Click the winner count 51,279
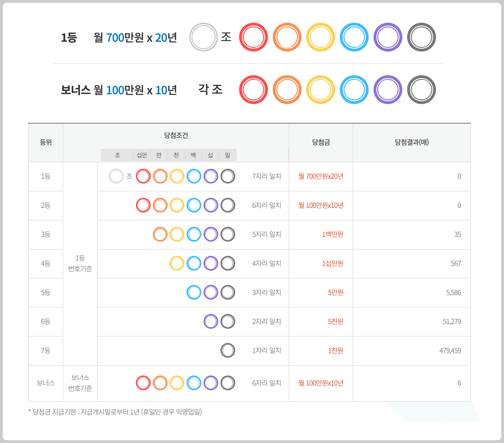The width and height of the screenshot is (504, 443). 452,322
